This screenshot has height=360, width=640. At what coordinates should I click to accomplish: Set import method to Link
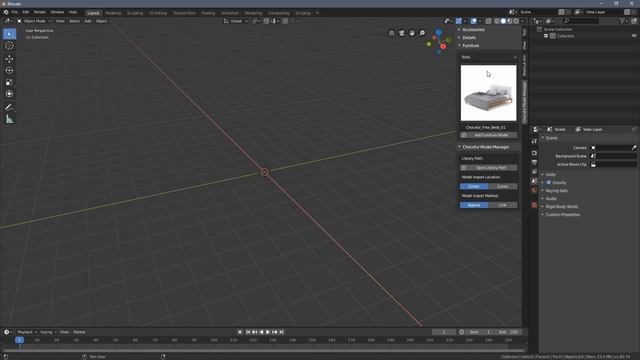click(x=503, y=205)
